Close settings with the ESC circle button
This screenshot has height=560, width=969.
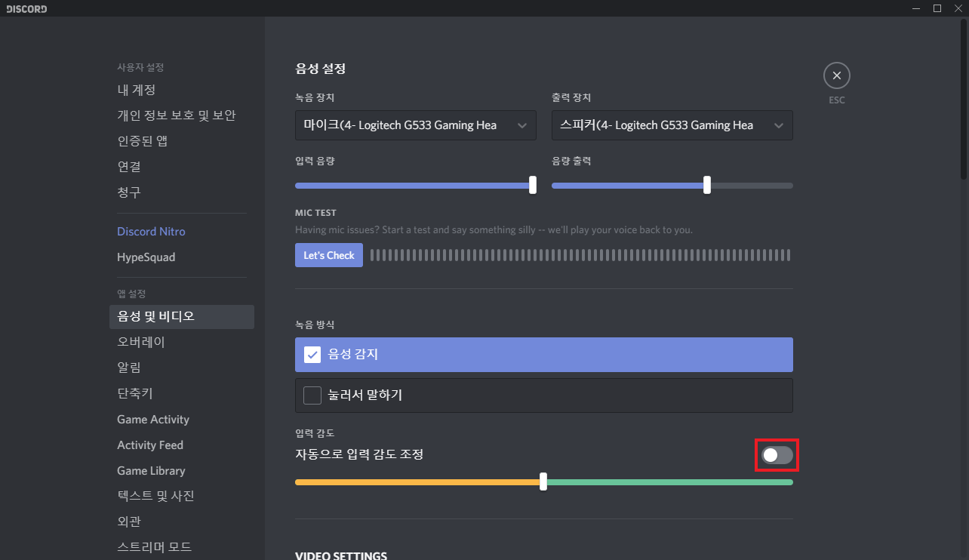[x=836, y=75]
